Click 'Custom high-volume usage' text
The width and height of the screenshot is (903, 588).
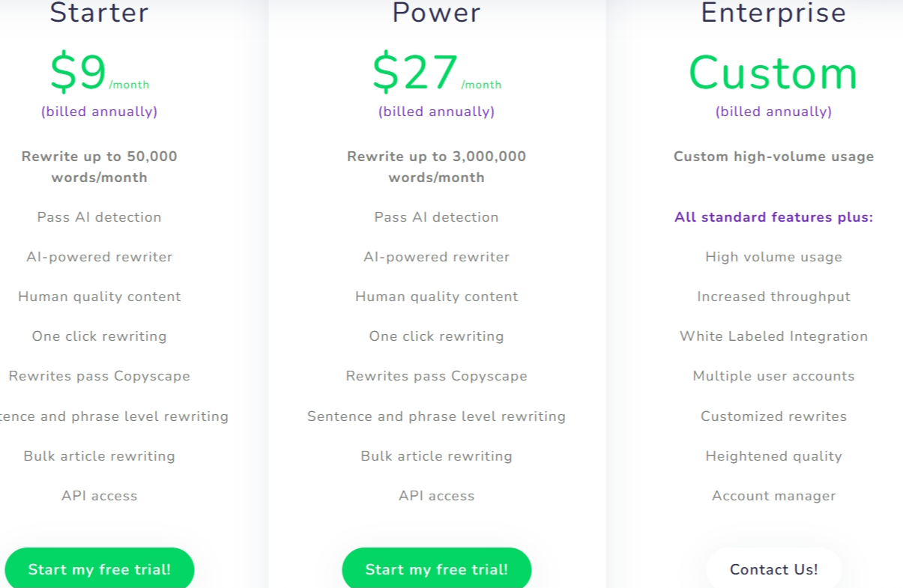(x=773, y=157)
